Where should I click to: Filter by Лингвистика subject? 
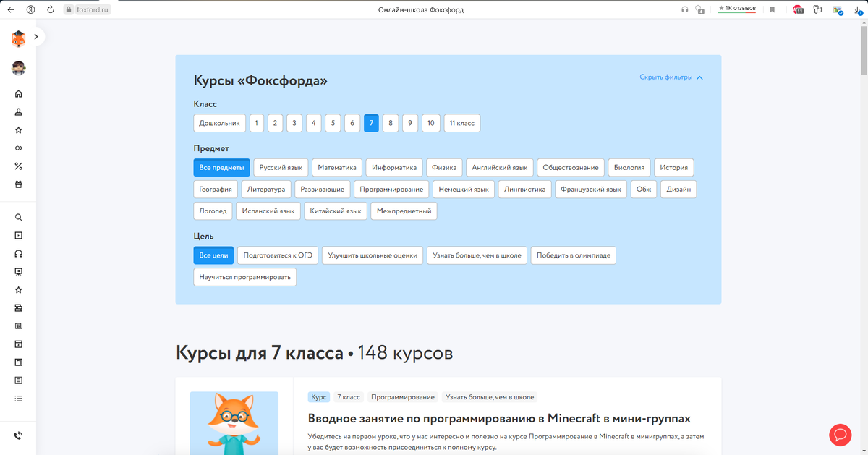pos(525,190)
